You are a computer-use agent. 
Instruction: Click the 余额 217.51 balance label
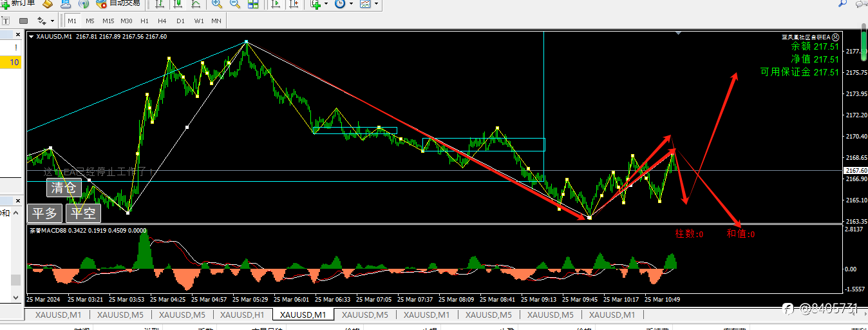tap(815, 46)
